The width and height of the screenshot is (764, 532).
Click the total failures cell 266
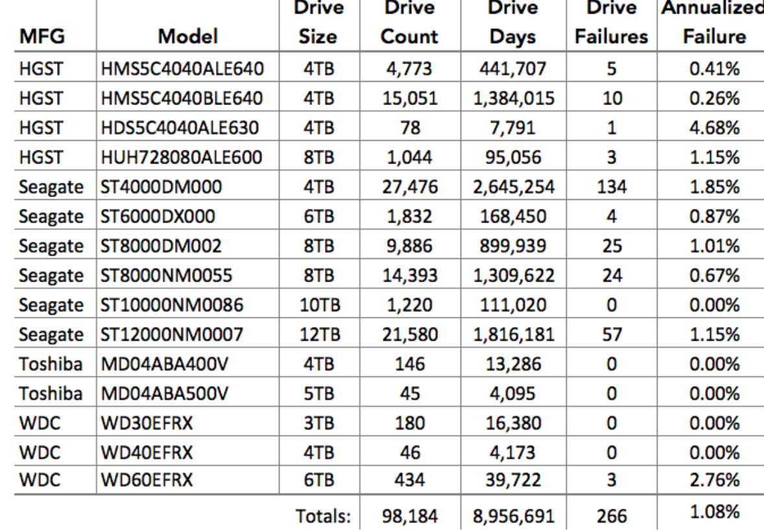click(612, 516)
